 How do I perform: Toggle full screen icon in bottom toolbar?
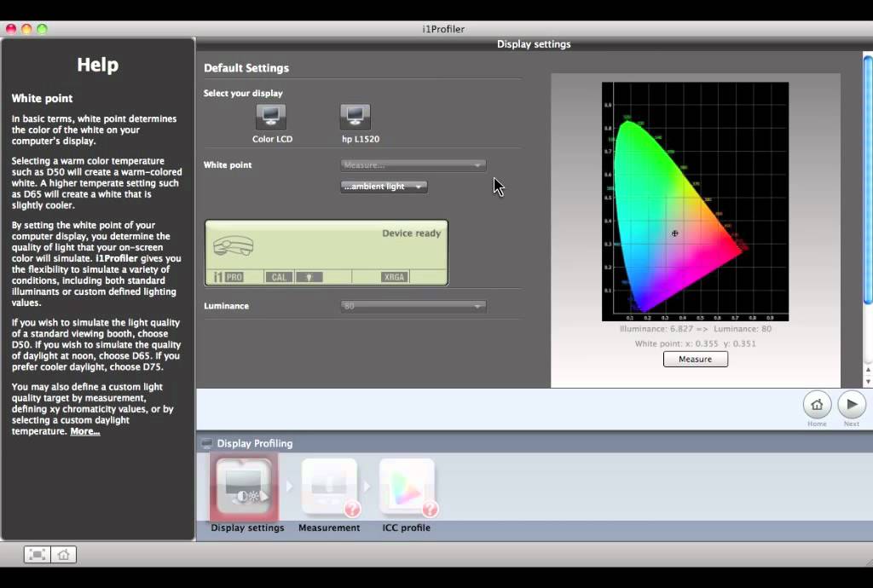pyautogui.click(x=38, y=555)
